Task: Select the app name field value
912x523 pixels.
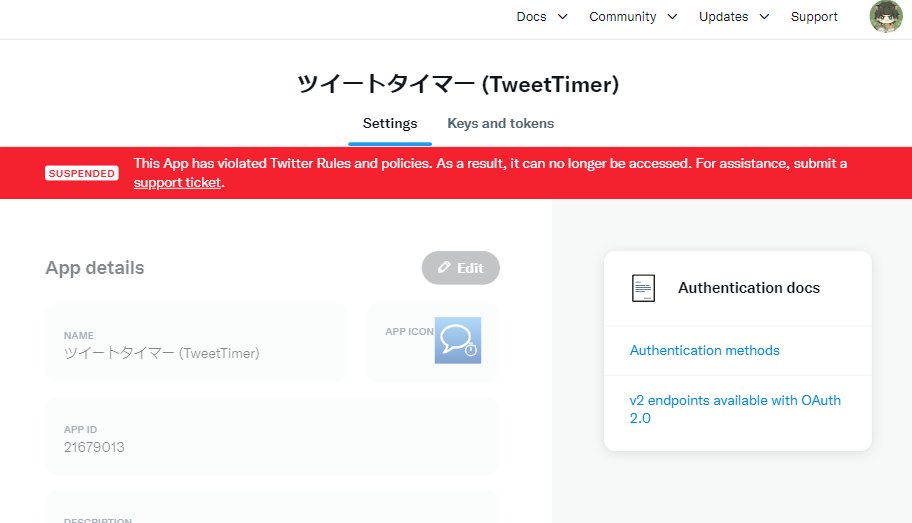Action: (161, 353)
